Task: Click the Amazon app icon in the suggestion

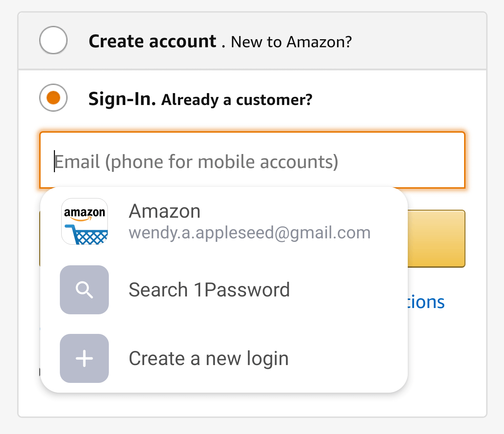Action: point(84,221)
